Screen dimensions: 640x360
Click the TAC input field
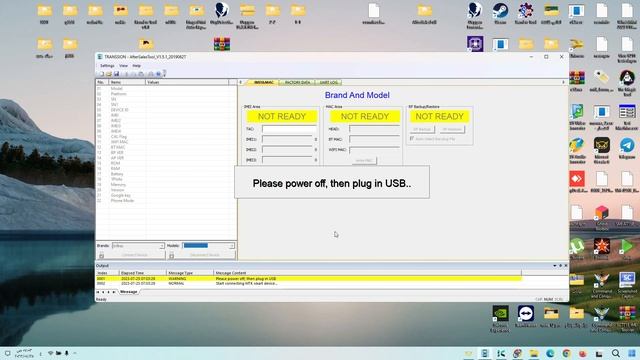[289, 129]
